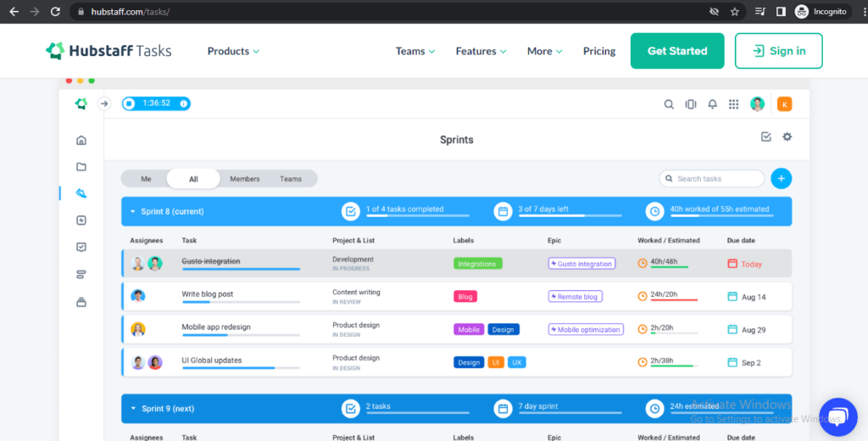Collapse the Sprint 9 (next) section
This screenshot has height=441, width=868.
point(132,408)
